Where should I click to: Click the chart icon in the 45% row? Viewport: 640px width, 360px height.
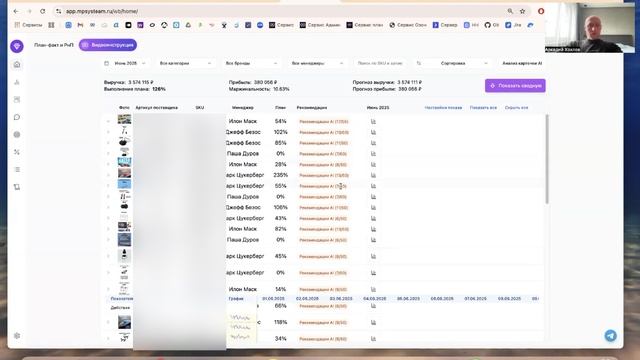coord(373,256)
